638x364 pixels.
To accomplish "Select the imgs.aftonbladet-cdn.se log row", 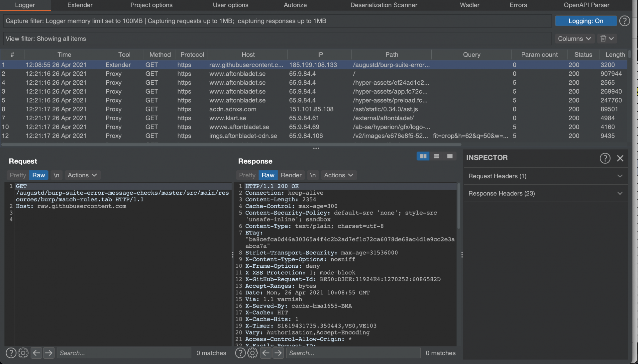I will tap(314, 136).
